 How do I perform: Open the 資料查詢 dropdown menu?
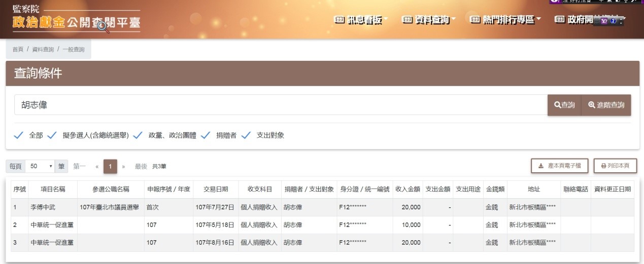click(x=429, y=20)
